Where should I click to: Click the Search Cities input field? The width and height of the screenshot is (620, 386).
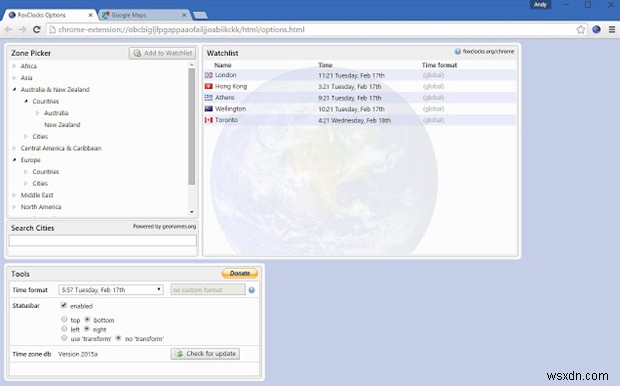[102, 240]
